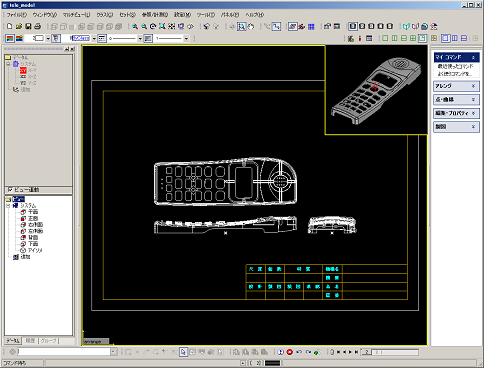Click the red information 'i' icon
Viewport: 484px width, 368px height.
[x=360, y=38]
